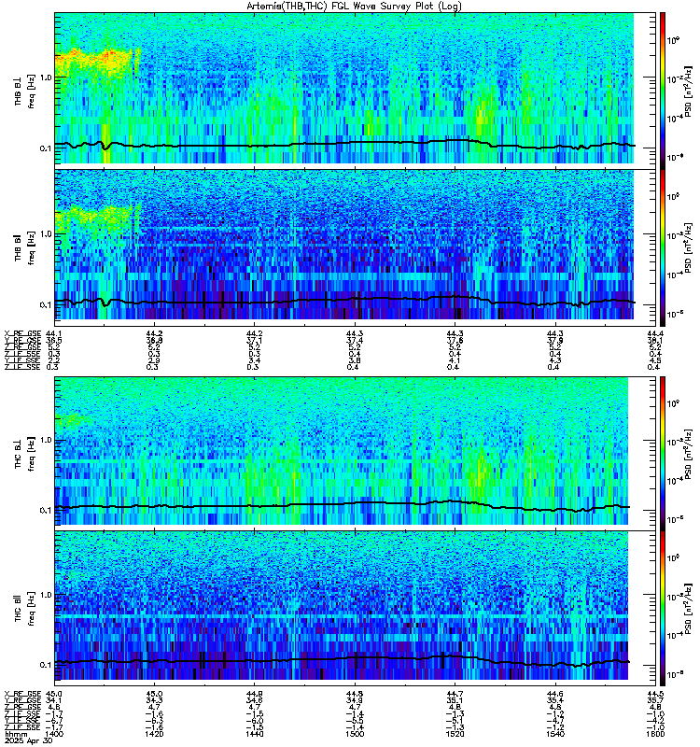Click the THC X position value 44.7
This screenshot has width=700, height=747.
455,694
